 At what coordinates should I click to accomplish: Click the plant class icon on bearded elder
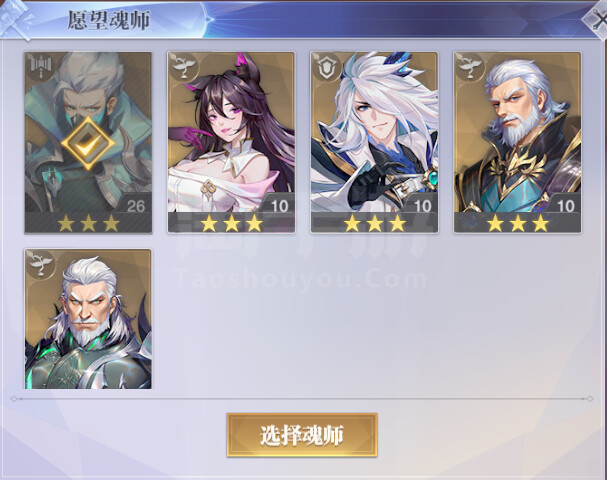(470, 67)
